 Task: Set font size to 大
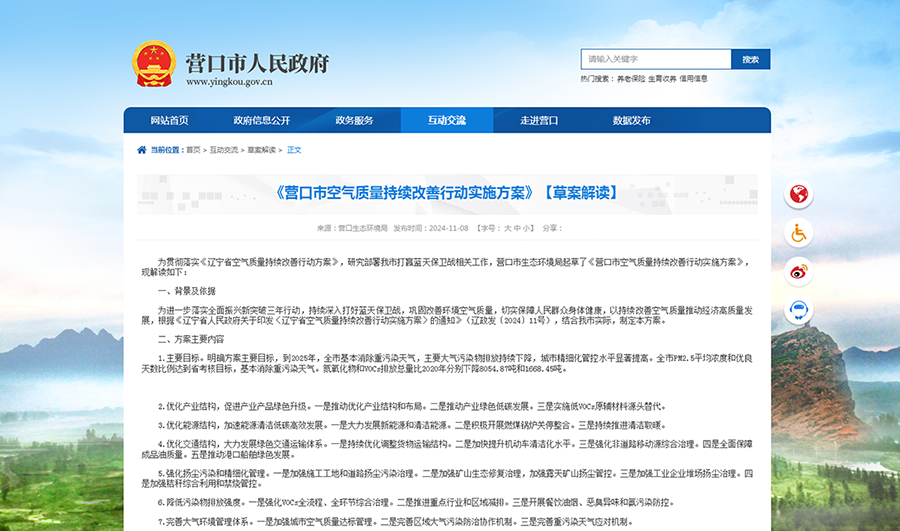point(507,228)
